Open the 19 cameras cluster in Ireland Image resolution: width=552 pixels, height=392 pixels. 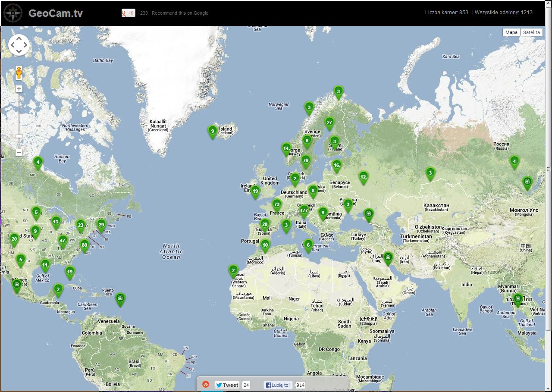click(255, 192)
